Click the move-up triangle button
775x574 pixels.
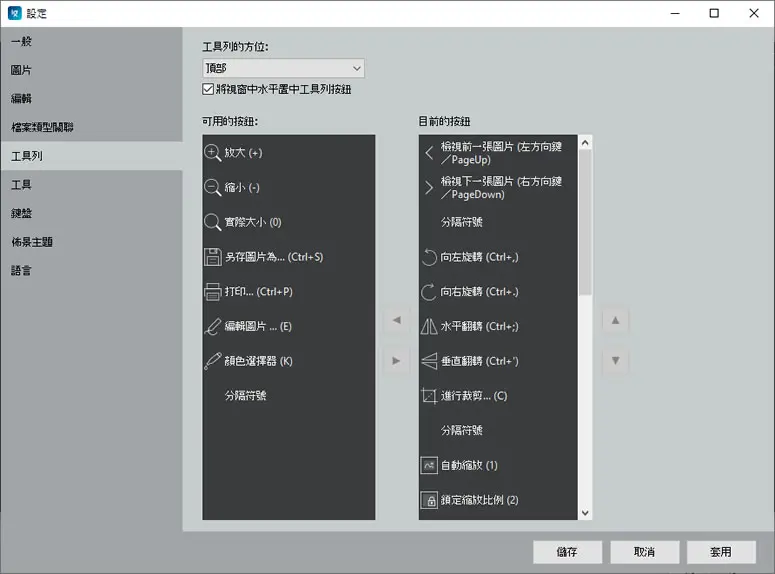coord(615,320)
